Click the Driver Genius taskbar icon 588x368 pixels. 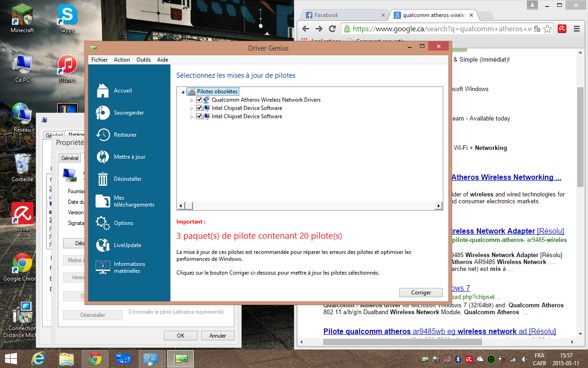tap(180, 359)
